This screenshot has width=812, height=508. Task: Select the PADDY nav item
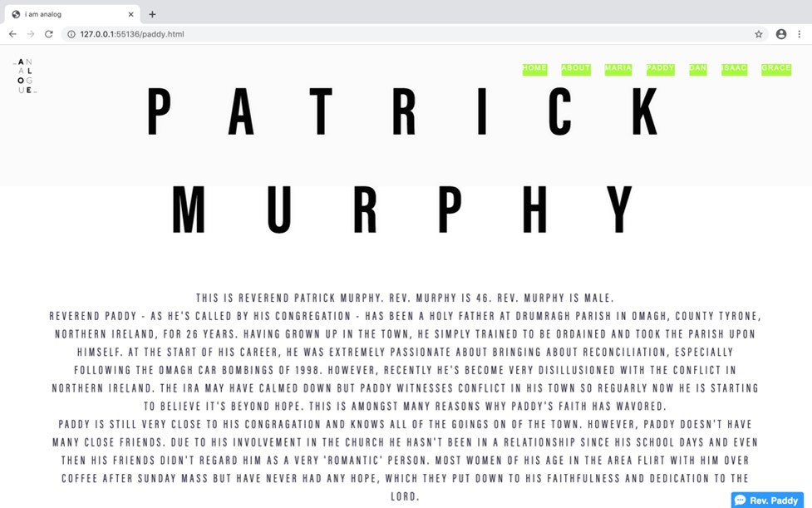(660, 69)
